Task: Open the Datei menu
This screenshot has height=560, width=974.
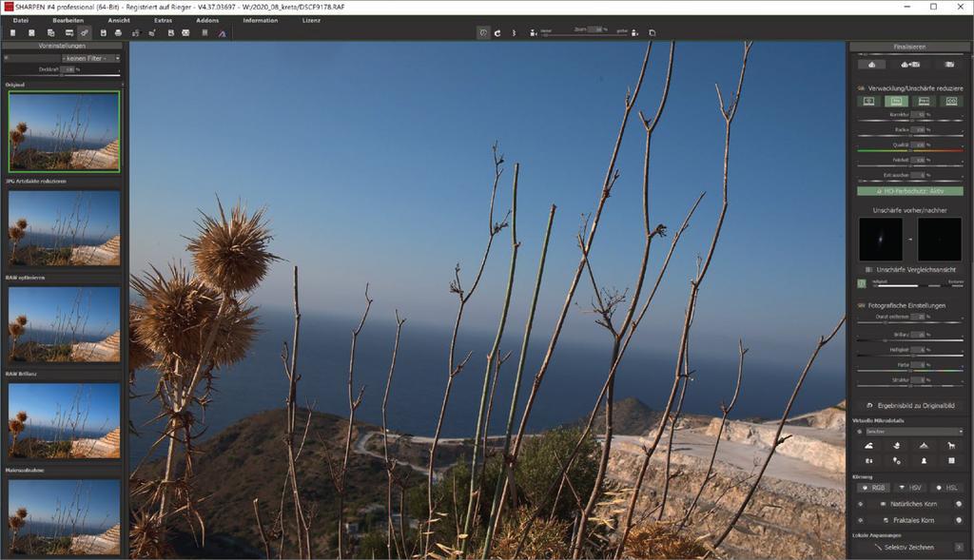Action: 21,21
